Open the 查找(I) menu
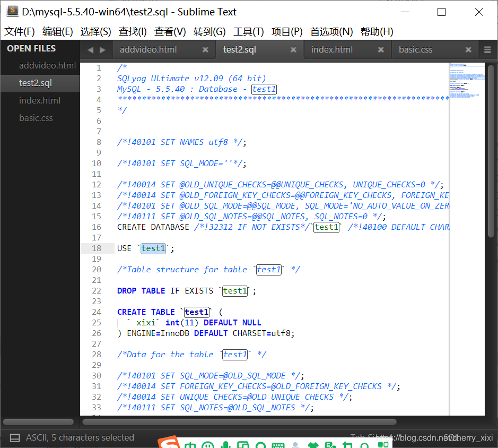This screenshot has width=498, height=448. pyautogui.click(x=133, y=31)
